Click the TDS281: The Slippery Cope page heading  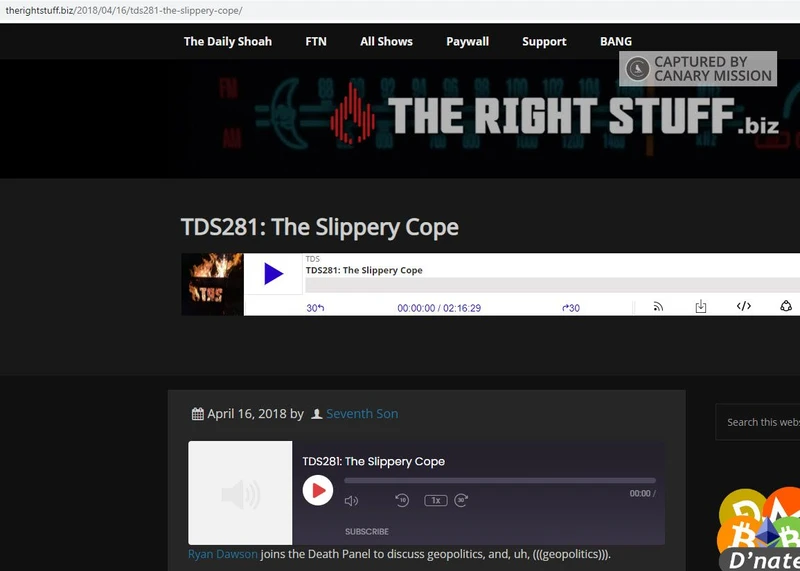pos(320,228)
